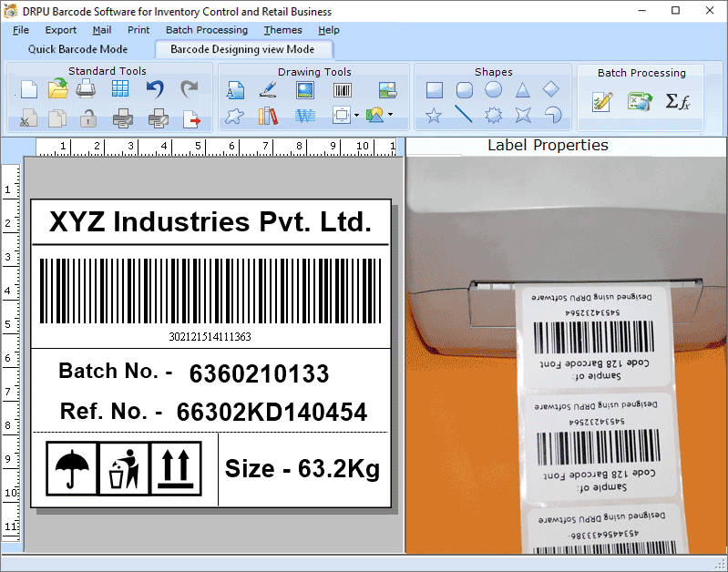Screen dimensions: 728x572
Task: Maximize the DRPU Barcode Software window
Action: pyautogui.click(x=675, y=11)
